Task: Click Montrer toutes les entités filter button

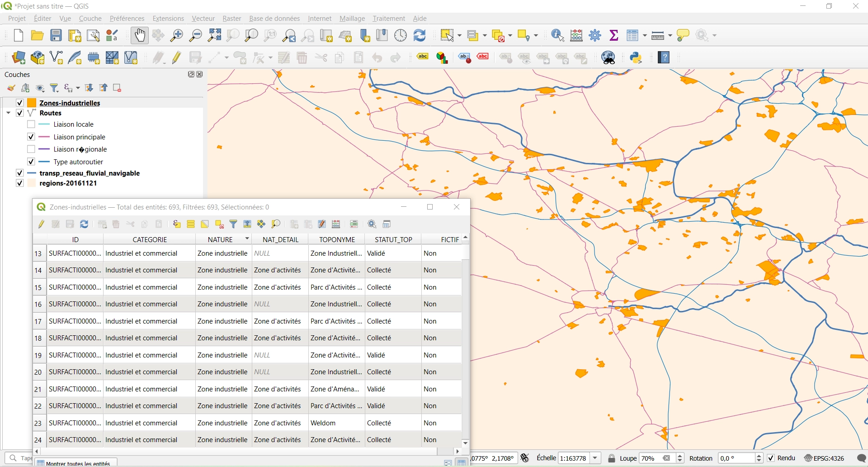Action: [x=76, y=463]
